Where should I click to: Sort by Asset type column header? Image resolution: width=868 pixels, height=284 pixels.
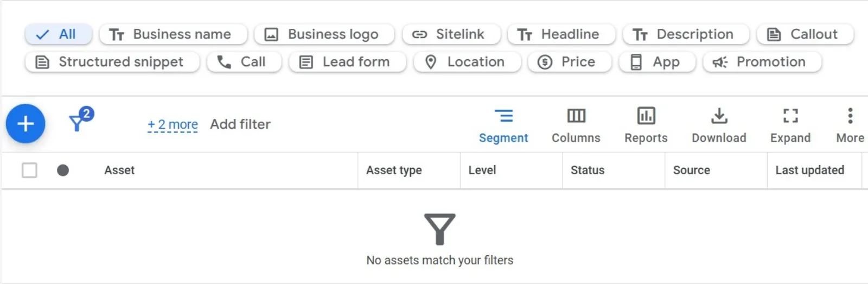tap(394, 171)
